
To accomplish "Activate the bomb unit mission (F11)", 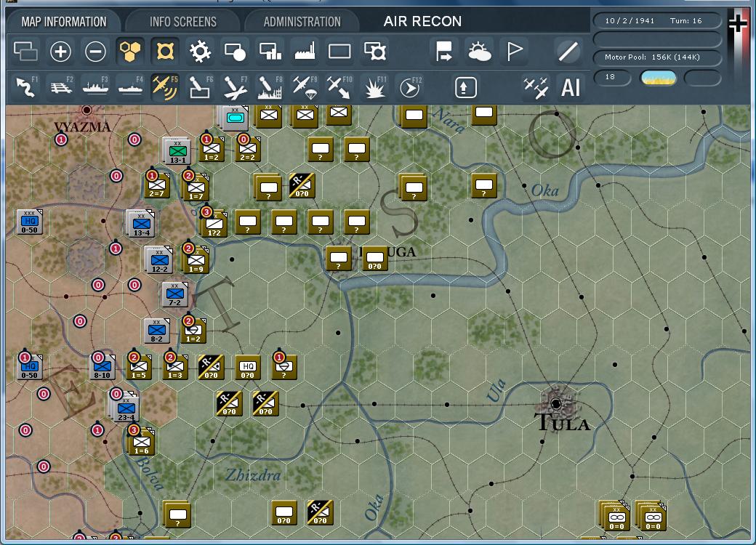I will point(375,87).
